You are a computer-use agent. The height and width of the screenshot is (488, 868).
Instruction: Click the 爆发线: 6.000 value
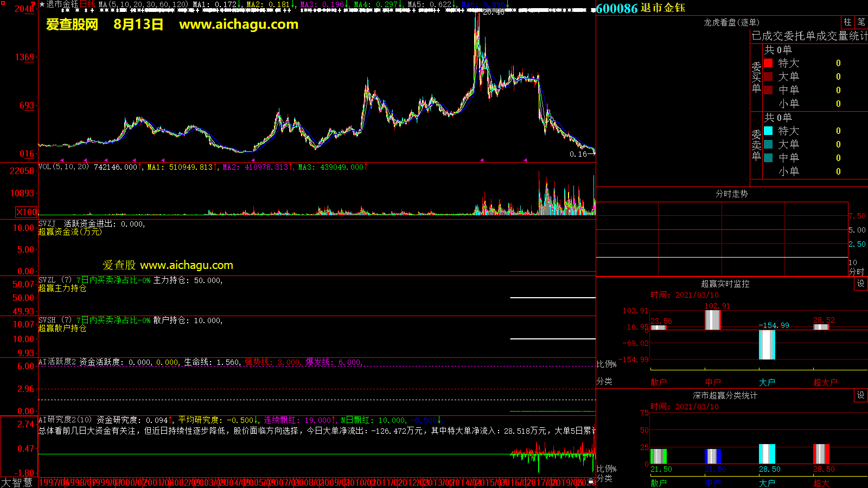334,362
